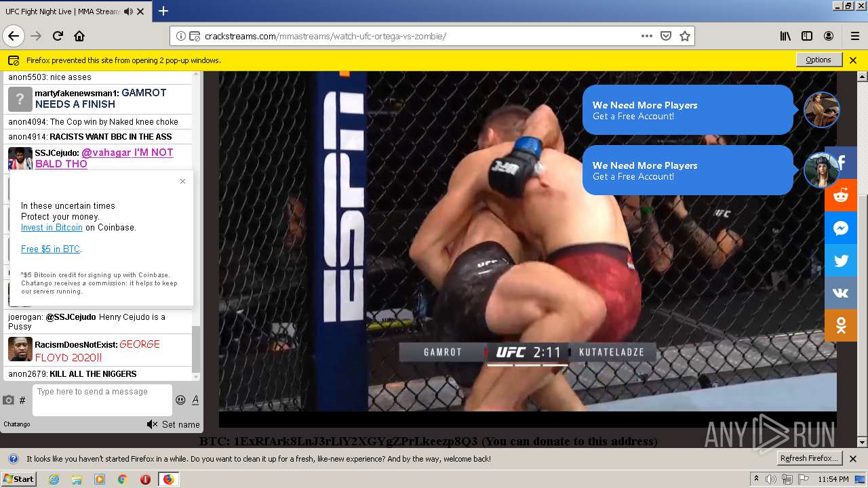Share stream on Reddit
Viewport: 868px width, 488px height.
point(841,195)
